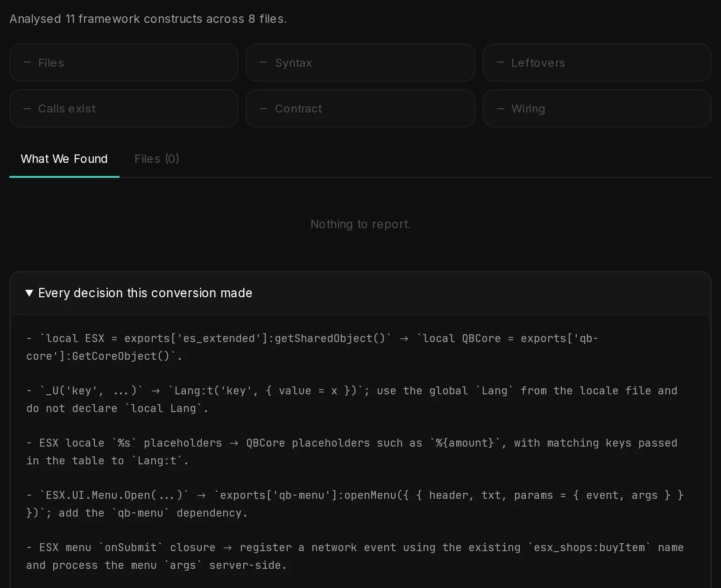Click the dash icon in the Wiring card
Image resolution: width=721 pixels, height=588 pixels.
501,108
